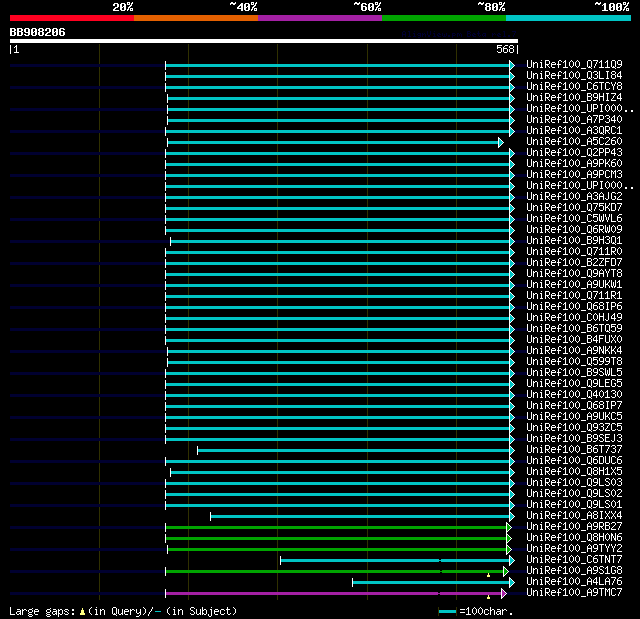This screenshot has width=640, height=619.
Task: Select the UniRef100_A9NKK4 label
Action: click(574, 351)
